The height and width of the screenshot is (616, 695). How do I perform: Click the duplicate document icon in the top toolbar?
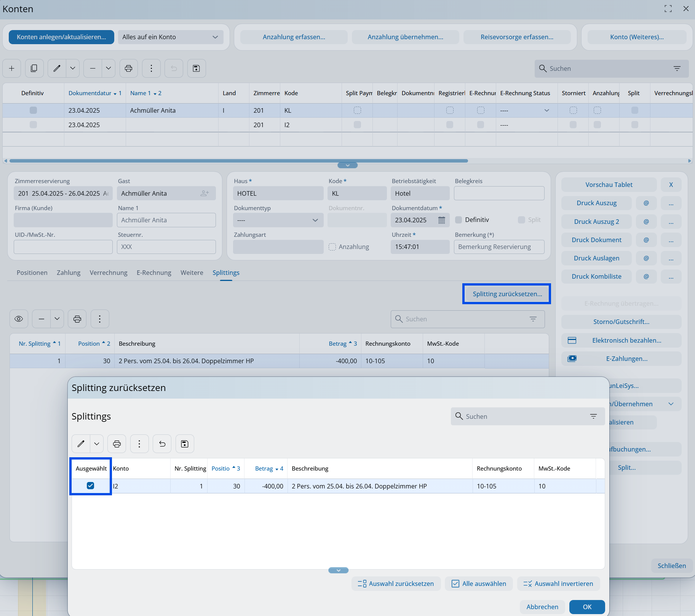34,69
